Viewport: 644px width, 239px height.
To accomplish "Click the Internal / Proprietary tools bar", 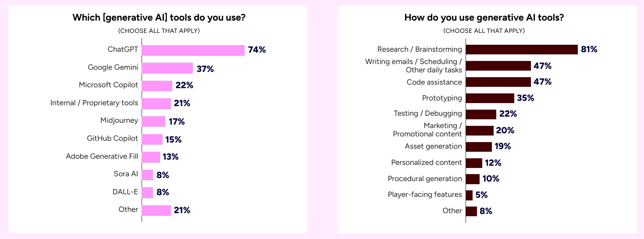I will [156, 103].
